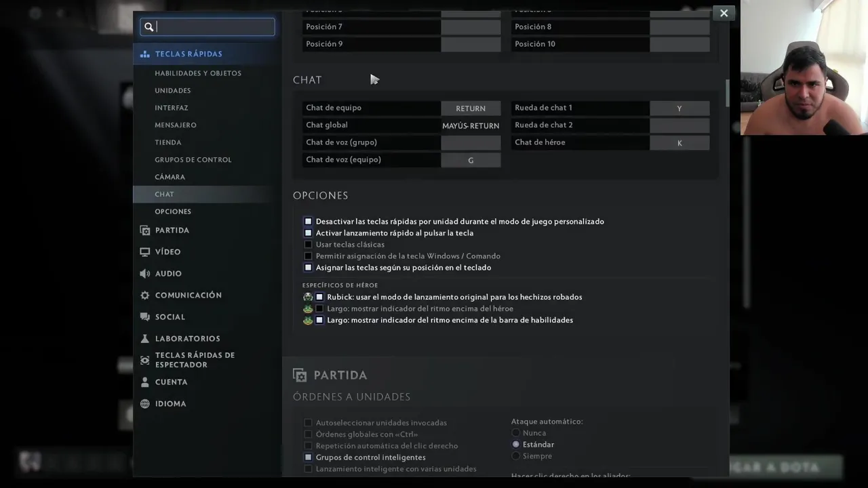
Task: Open the Partida settings icon
Action: pyautogui.click(x=144, y=230)
